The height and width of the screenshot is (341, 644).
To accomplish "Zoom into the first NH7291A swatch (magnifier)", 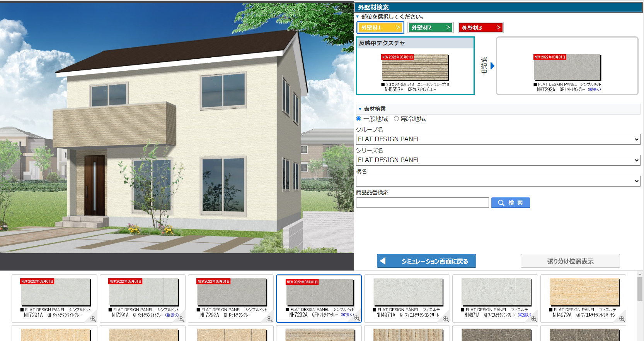I will pos(93,319).
